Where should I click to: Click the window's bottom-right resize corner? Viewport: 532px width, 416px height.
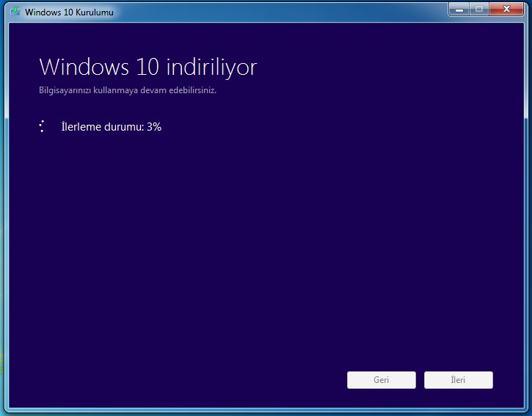[x=527, y=412]
